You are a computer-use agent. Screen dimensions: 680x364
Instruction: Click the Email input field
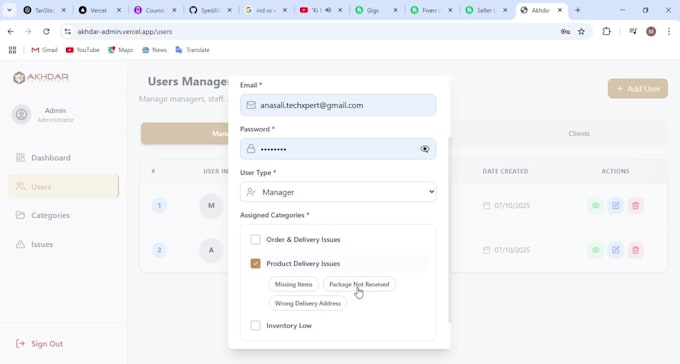(x=338, y=105)
